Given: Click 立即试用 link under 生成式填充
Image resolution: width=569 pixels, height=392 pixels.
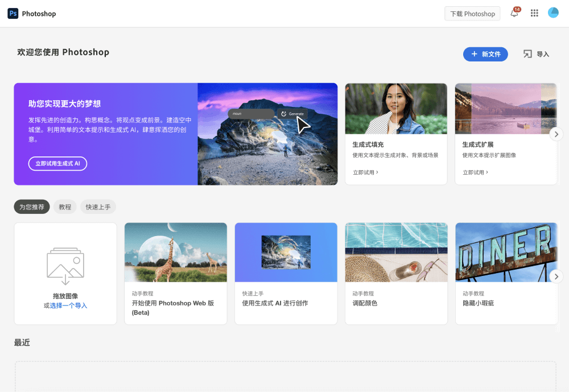Looking at the screenshot, I should 365,172.
